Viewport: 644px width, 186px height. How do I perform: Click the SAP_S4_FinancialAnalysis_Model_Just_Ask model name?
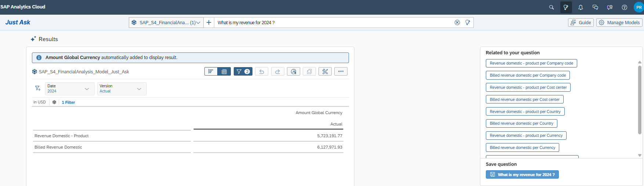(x=84, y=72)
